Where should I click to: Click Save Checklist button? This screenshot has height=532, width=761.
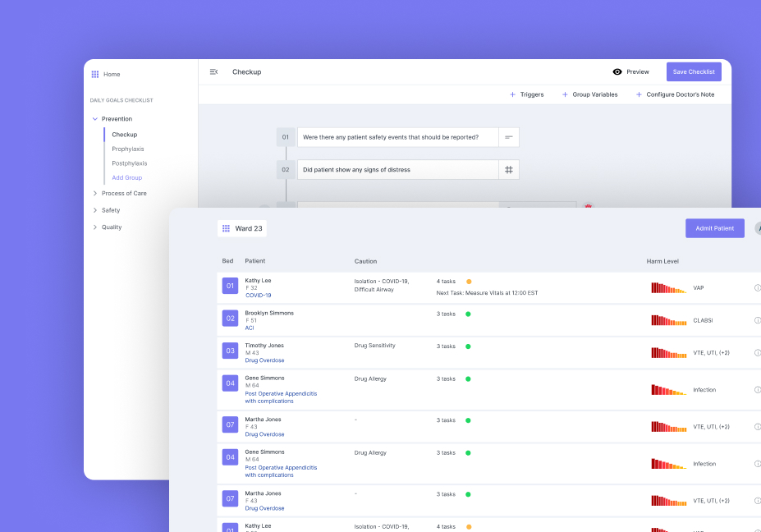point(694,72)
